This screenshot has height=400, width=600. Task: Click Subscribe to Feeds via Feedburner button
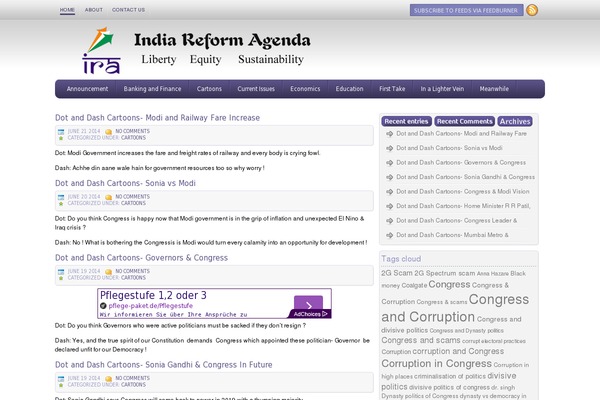tap(466, 10)
